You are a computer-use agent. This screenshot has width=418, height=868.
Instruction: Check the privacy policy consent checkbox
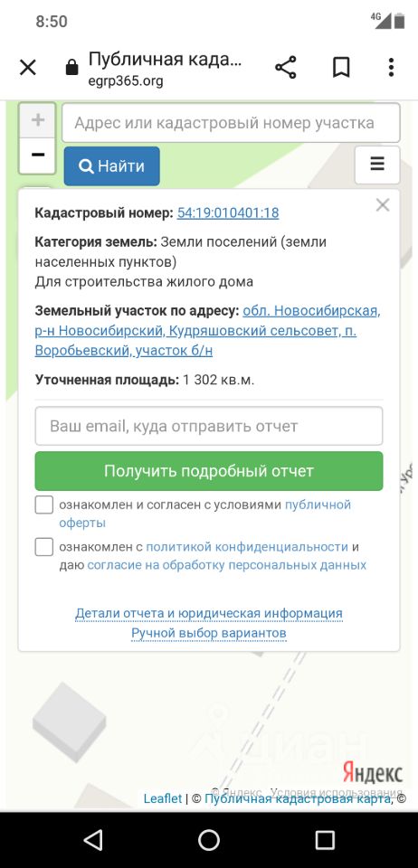click(x=44, y=547)
